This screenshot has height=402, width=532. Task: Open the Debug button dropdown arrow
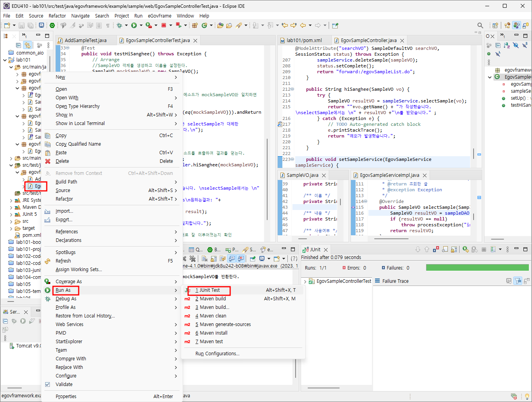pos(126,25)
